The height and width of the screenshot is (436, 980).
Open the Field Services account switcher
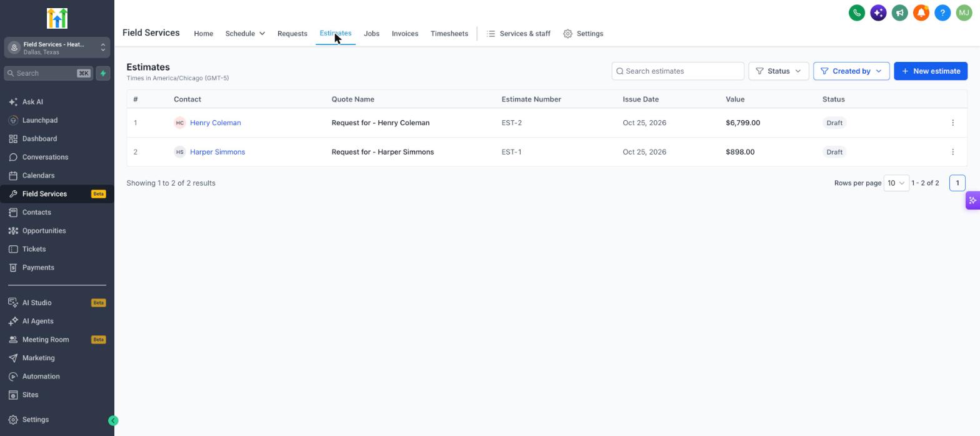(57, 48)
